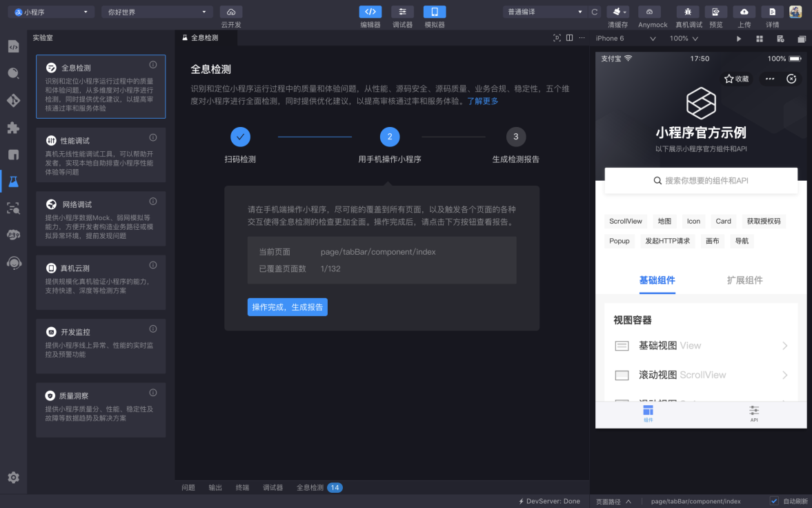
Task: Click the simulator play button
Action: point(739,39)
